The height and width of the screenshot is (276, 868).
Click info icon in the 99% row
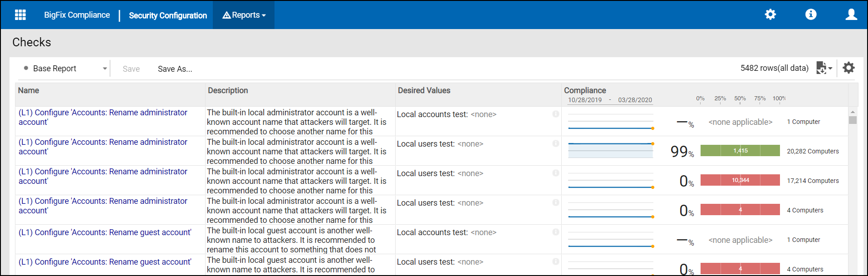555,143
